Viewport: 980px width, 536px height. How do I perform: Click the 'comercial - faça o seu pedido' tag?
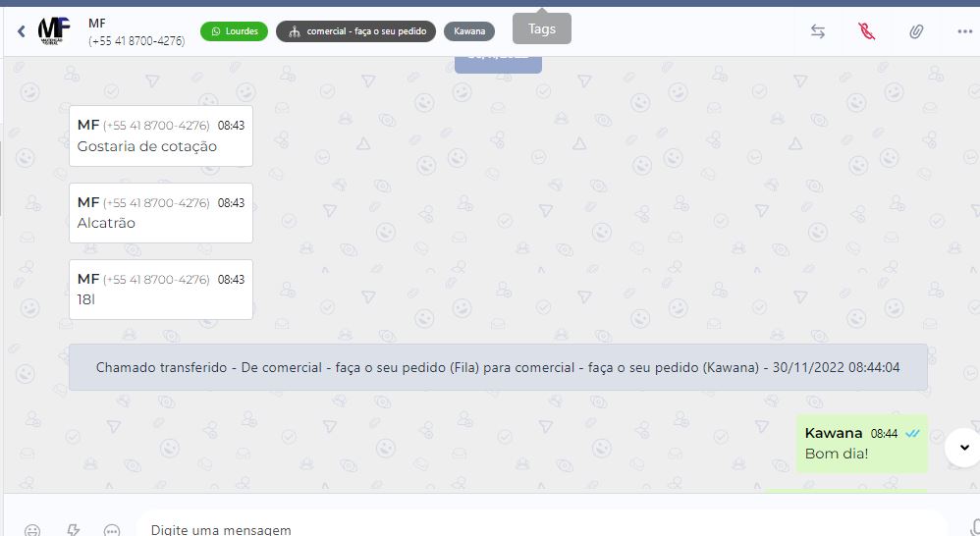click(x=356, y=31)
